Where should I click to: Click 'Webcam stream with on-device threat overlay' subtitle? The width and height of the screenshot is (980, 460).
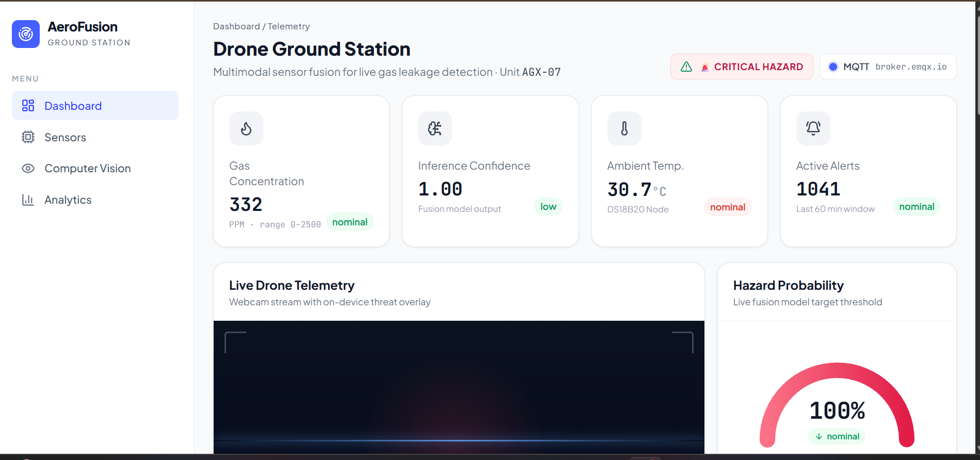click(330, 302)
